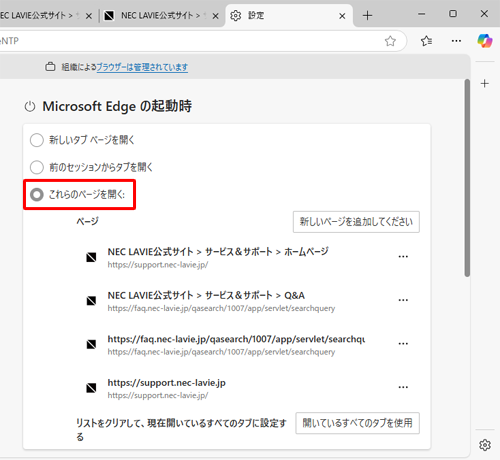Click the favicon of the https://support.nec-lavie.jp entry
Image resolution: width=500 pixels, height=460 pixels.
click(91, 388)
